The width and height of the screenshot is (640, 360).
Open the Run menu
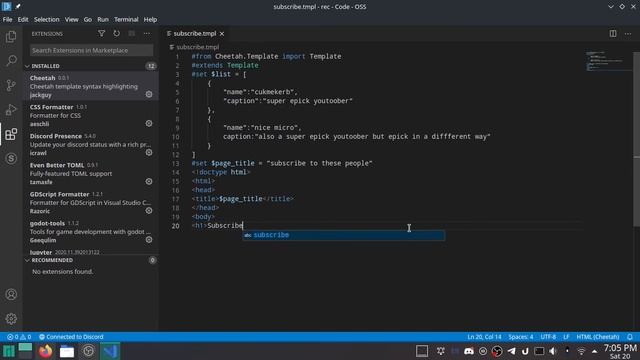103,19
